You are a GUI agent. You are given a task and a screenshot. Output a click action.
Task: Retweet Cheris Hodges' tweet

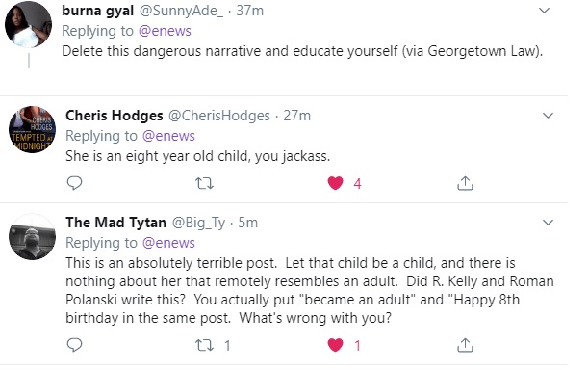[x=204, y=183]
